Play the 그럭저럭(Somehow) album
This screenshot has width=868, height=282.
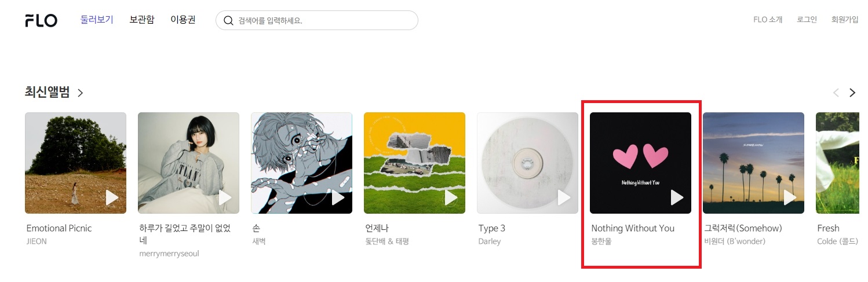(790, 197)
